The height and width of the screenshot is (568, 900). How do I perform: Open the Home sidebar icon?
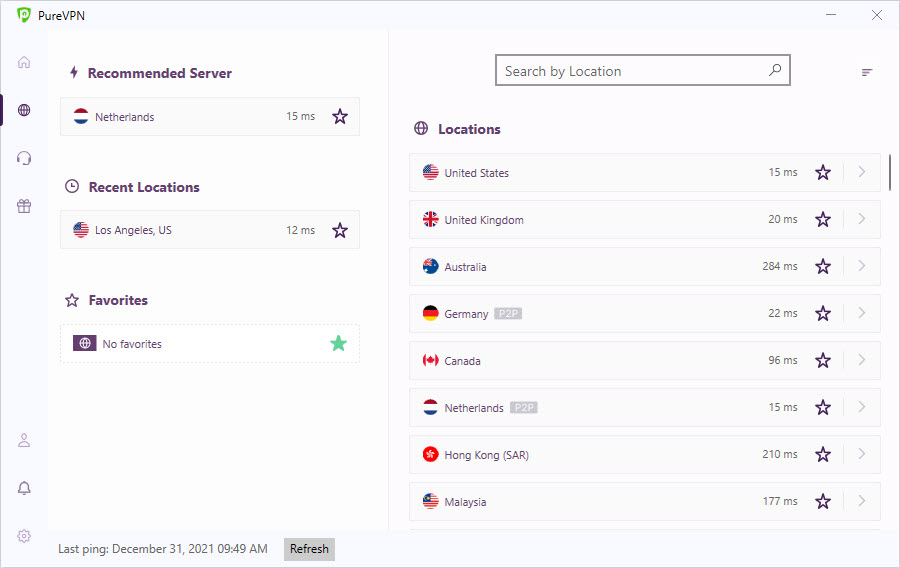pyautogui.click(x=24, y=62)
